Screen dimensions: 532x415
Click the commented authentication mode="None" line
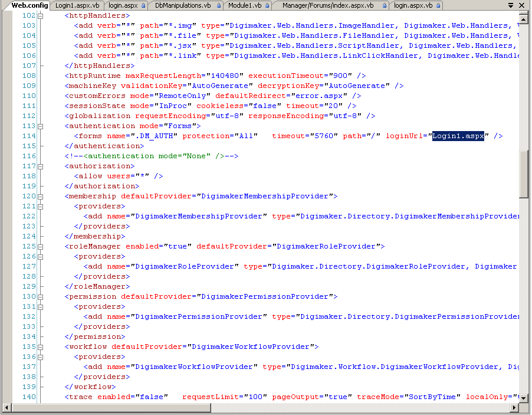[x=152, y=156]
